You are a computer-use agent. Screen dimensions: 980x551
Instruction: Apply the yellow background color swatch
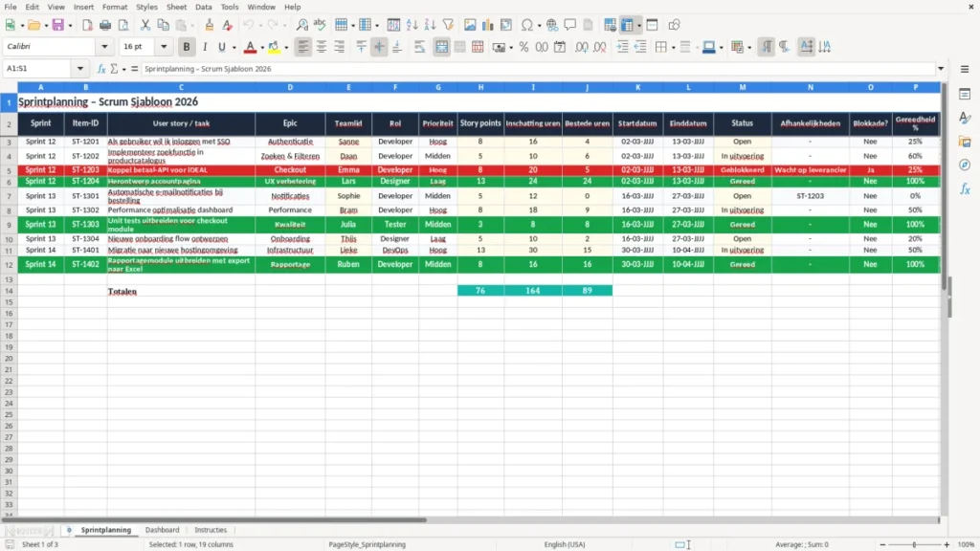pyautogui.click(x=274, y=47)
